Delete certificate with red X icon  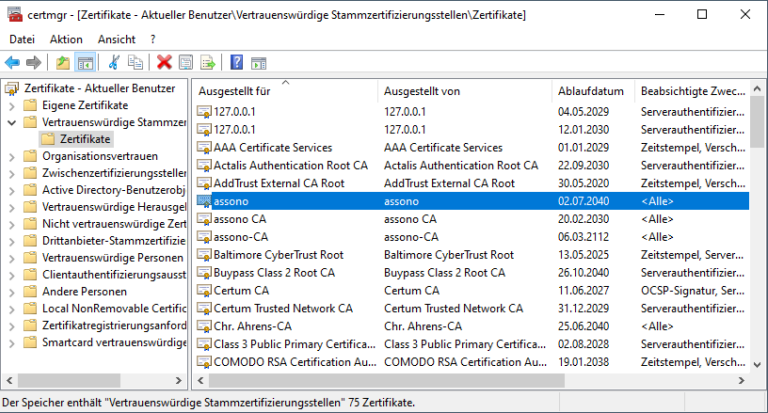[x=164, y=62]
